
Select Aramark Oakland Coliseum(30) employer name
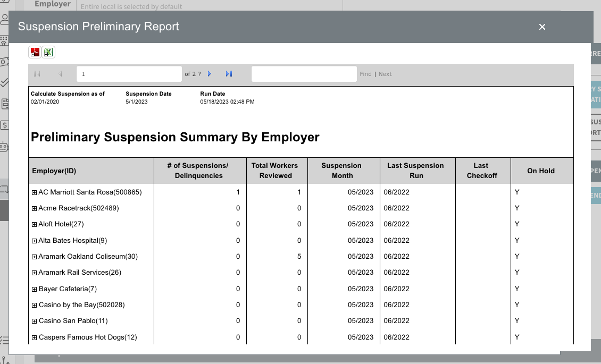(88, 257)
